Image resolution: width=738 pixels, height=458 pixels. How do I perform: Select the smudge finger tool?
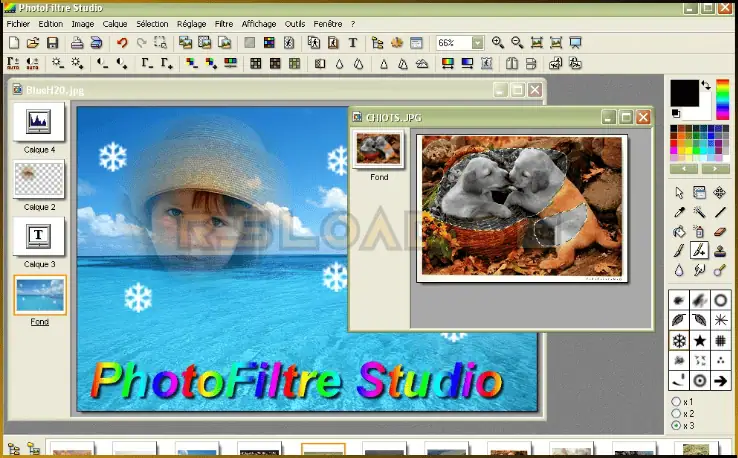pos(699,270)
